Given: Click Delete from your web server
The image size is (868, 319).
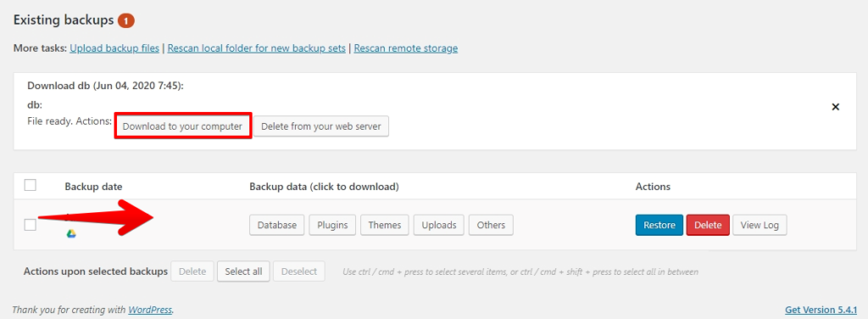Looking at the screenshot, I should coord(321,126).
